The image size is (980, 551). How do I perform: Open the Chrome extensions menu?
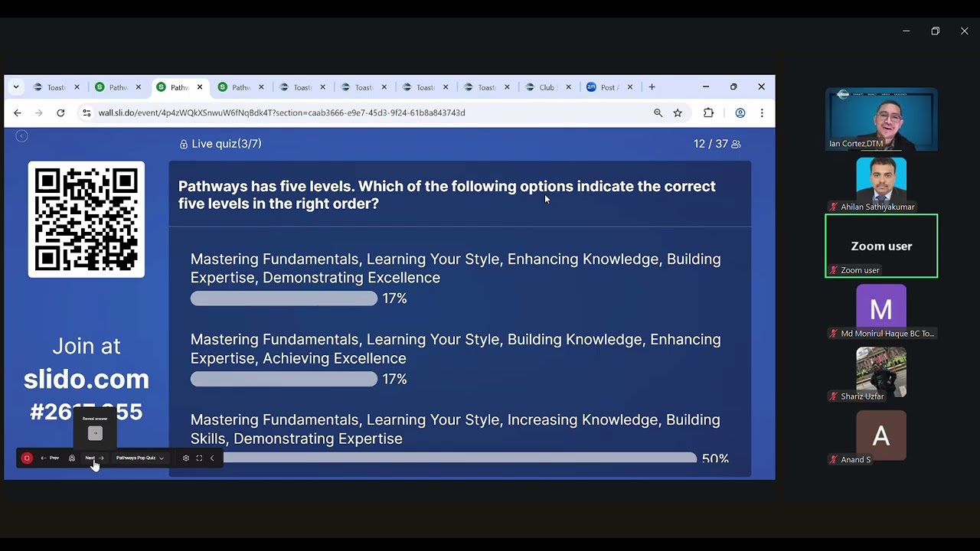[708, 112]
